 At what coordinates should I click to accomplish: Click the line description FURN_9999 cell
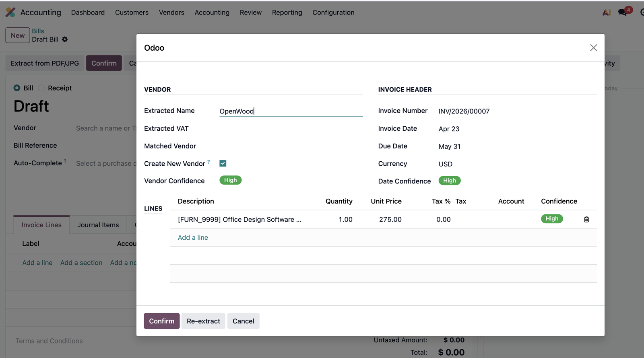[239, 220]
